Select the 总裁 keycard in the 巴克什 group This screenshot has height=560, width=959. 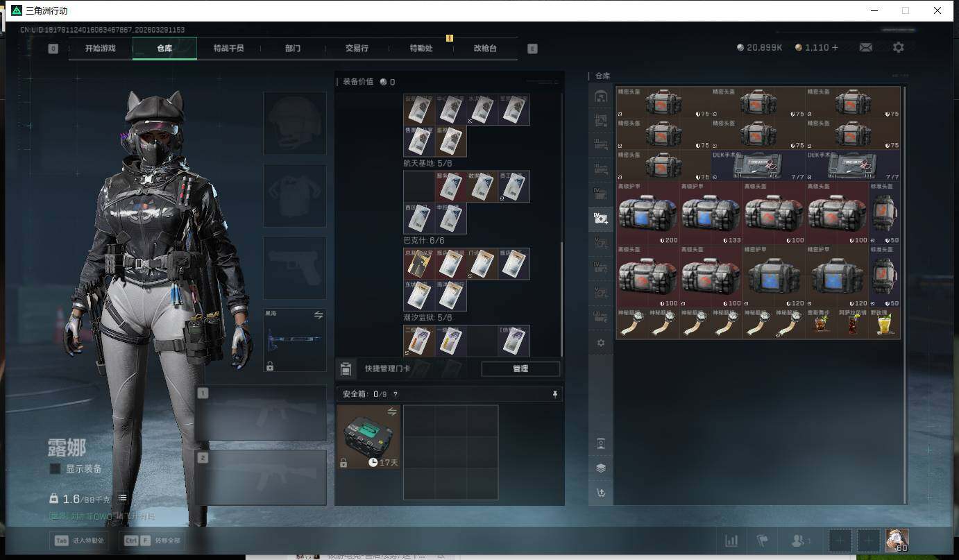tap(419, 264)
